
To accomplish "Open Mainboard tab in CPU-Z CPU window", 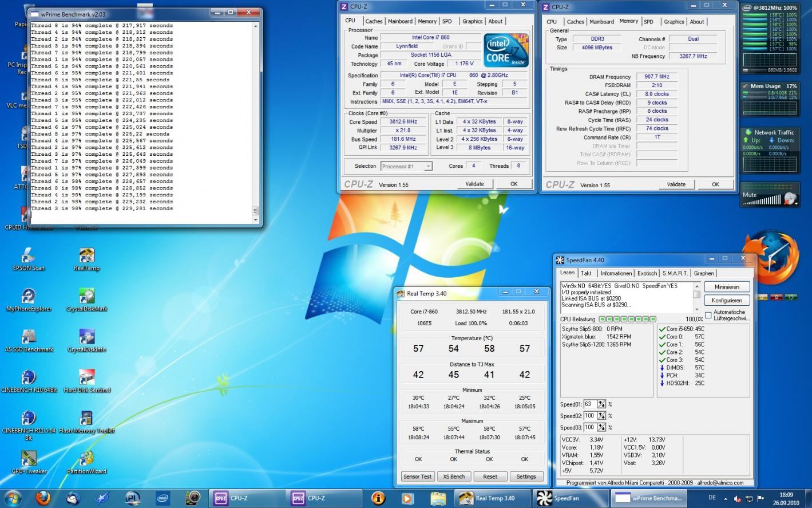I will pyautogui.click(x=400, y=21).
